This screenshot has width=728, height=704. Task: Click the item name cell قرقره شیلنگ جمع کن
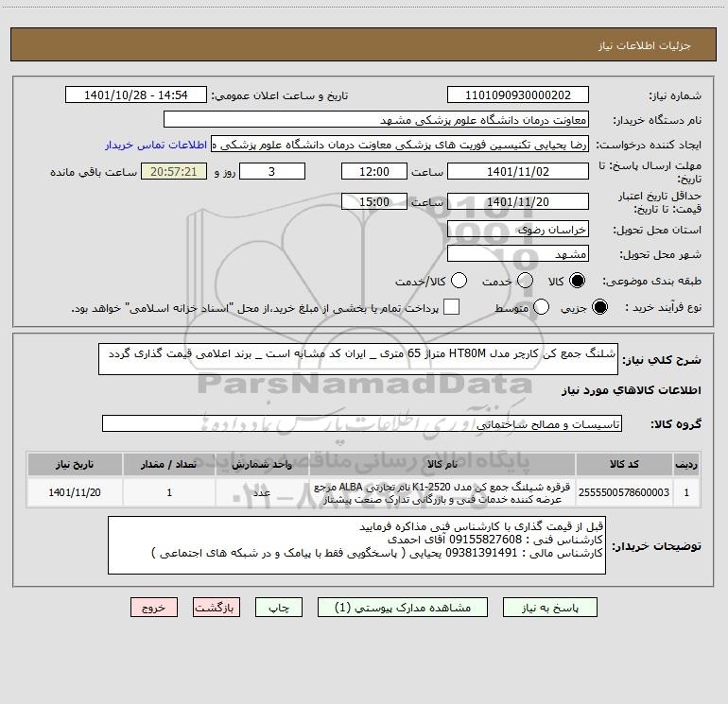click(x=442, y=493)
